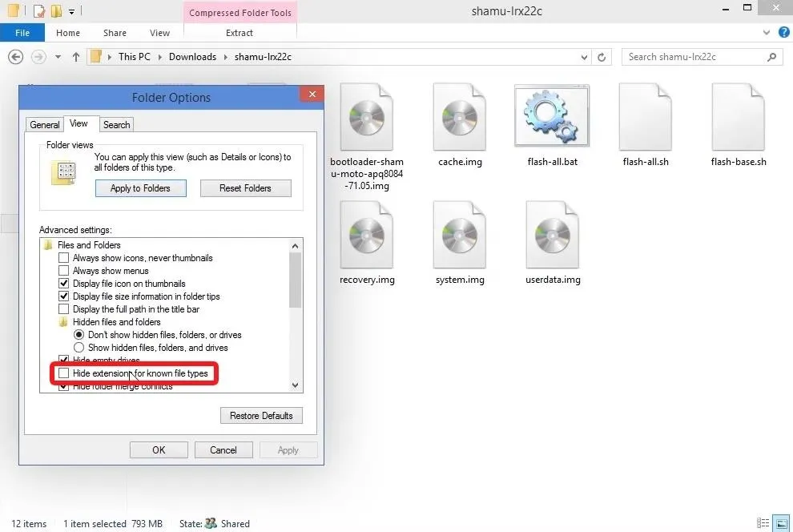Select the flash-base.sh file icon

(x=738, y=117)
